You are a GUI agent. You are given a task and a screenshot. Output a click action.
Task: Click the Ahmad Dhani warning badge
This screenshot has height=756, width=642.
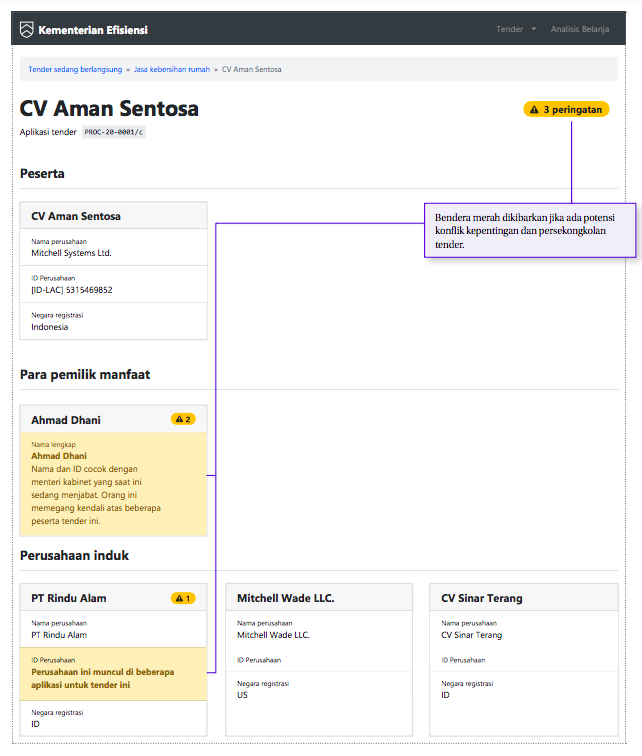tap(182, 419)
